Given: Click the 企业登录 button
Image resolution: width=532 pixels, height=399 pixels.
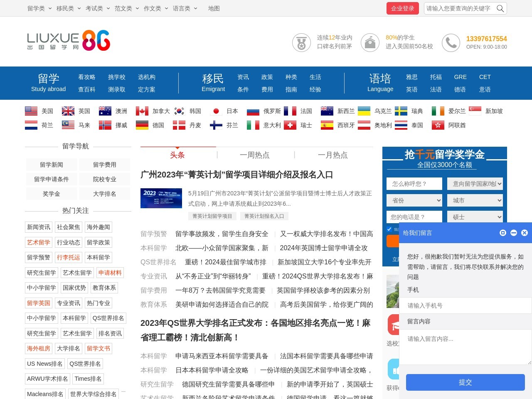Looking at the screenshot, I should 402,8.
